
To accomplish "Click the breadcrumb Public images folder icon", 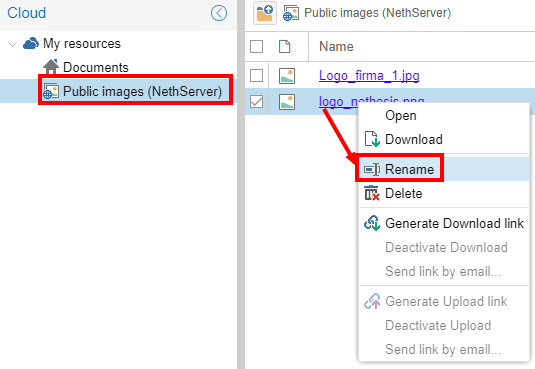I will coord(291,13).
